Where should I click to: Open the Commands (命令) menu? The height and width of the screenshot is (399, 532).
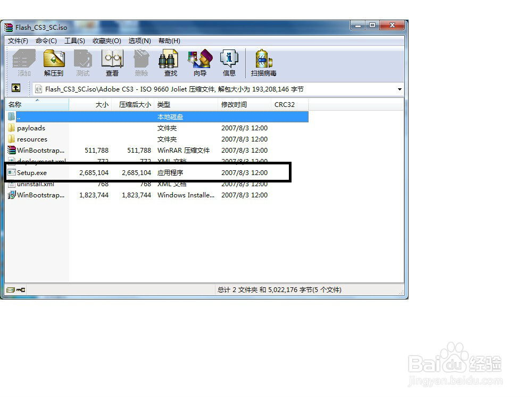46,41
